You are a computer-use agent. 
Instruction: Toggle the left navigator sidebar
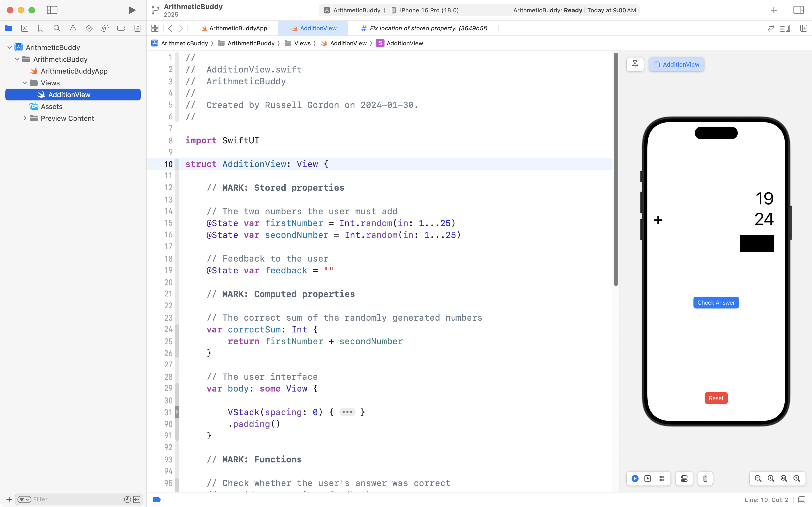point(52,10)
